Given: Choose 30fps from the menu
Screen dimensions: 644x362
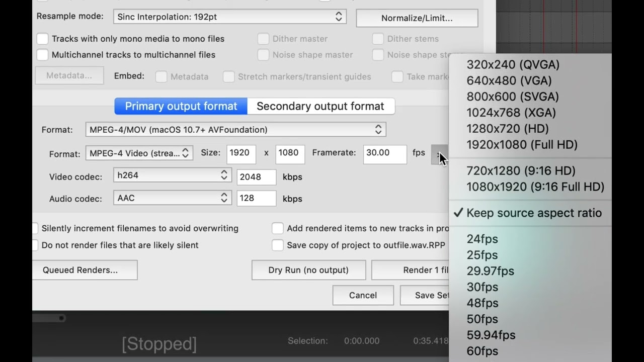Looking at the screenshot, I should (530, 287).
